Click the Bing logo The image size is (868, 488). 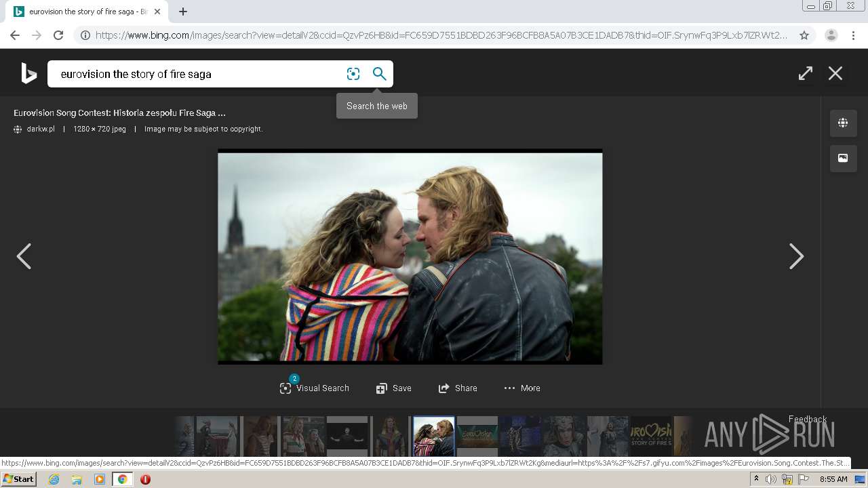click(x=28, y=73)
